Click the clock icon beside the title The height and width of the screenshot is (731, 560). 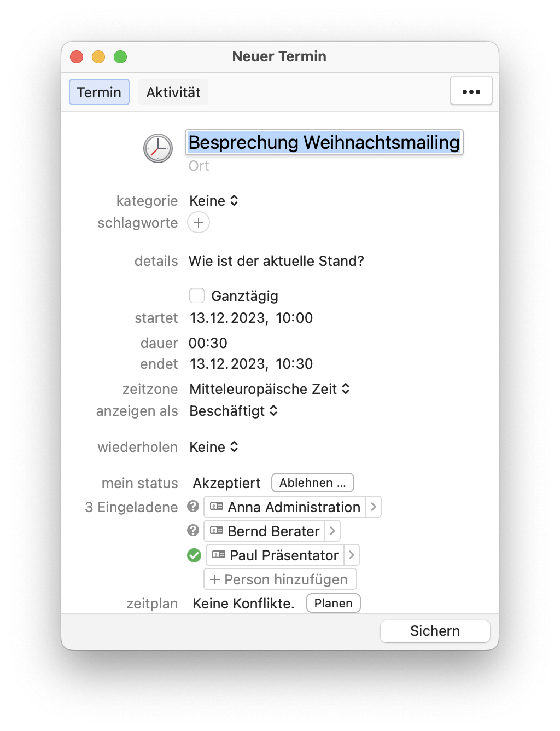tap(158, 148)
